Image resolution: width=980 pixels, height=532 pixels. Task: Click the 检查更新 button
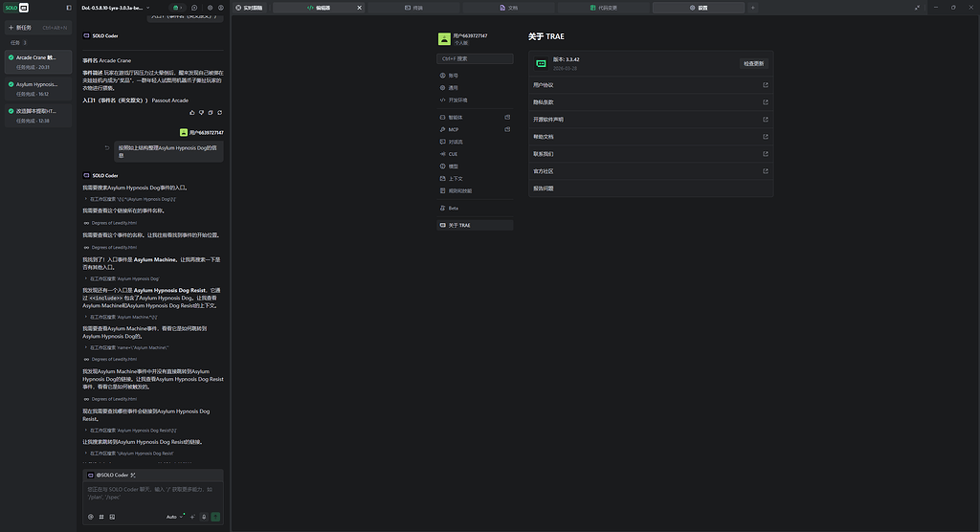pos(754,64)
